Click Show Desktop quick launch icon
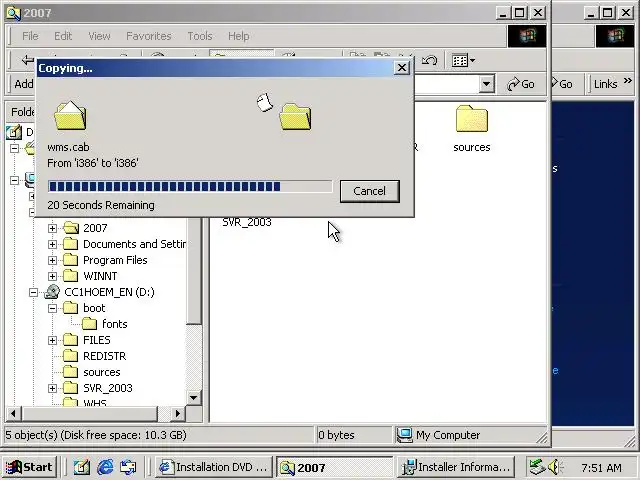This screenshot has width=640, height=480. click(82, 467)
